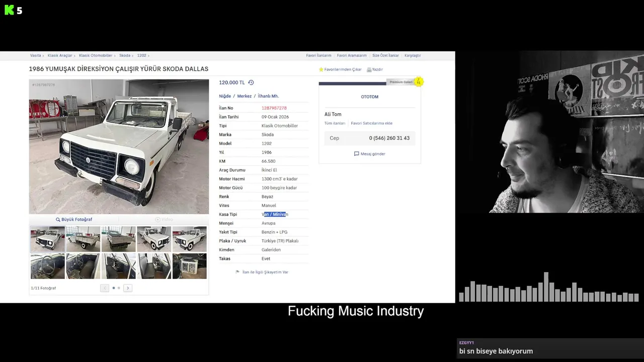Click Yazdır print link
Image resolution: width=644 pixels, height=362 pixels.
click(377, 69)
